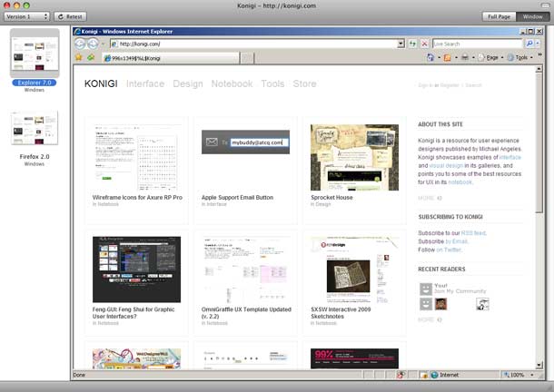Click the scrollbar down arrow
The image size is (554, 392).
point(539,365)
